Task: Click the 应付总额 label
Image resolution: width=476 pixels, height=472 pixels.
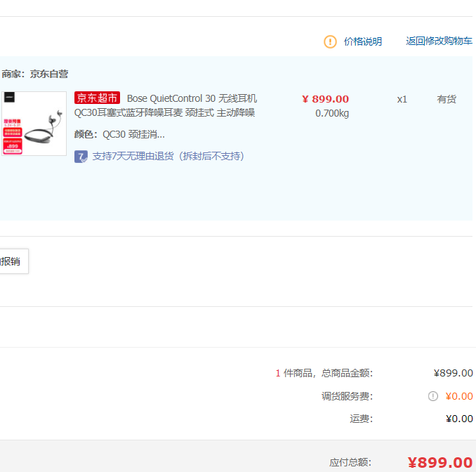Action: click(x=350, y=462)
